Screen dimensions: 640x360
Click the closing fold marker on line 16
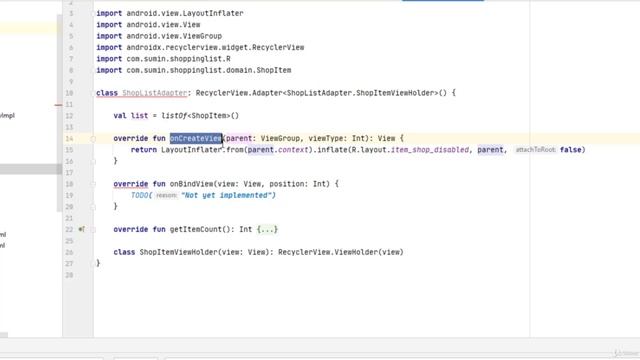pyautogui.click(x=93, y=162)
